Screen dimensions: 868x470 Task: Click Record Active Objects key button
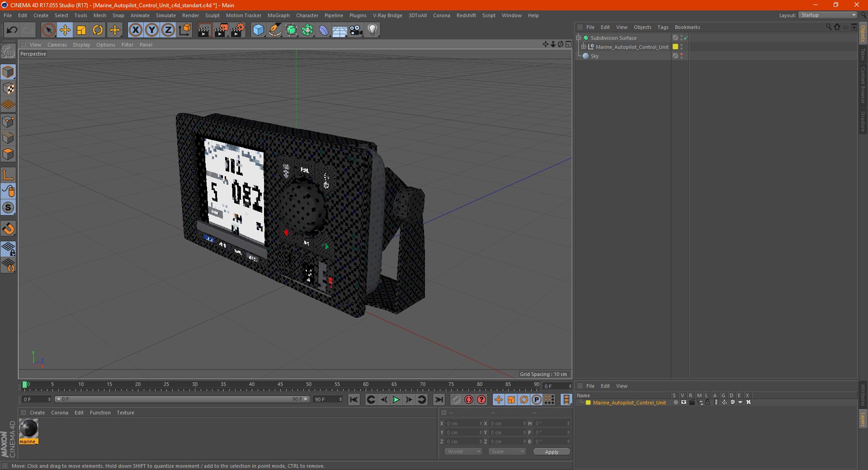tap(456, 399)
